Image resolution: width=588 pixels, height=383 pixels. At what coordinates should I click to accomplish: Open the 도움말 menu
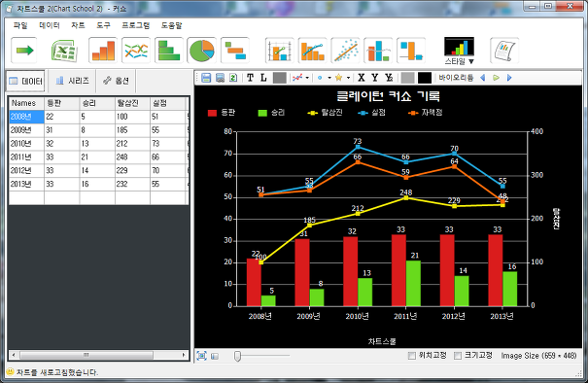pos(171,25)
